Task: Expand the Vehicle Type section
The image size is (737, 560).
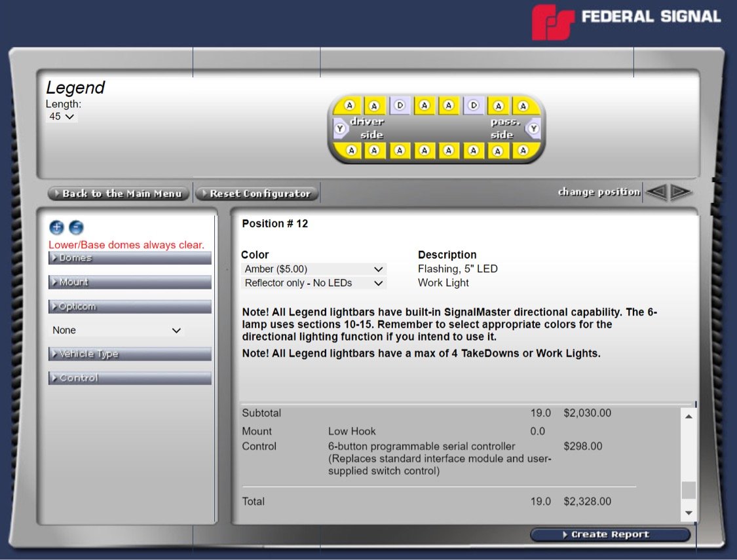Action: click(130, 354)
